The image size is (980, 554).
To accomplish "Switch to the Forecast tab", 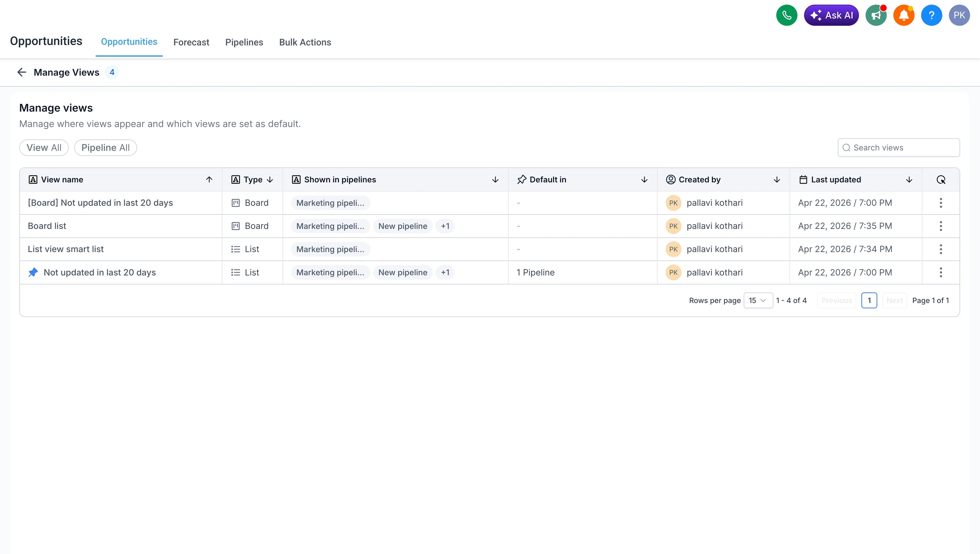I will [x=191, y=42].
